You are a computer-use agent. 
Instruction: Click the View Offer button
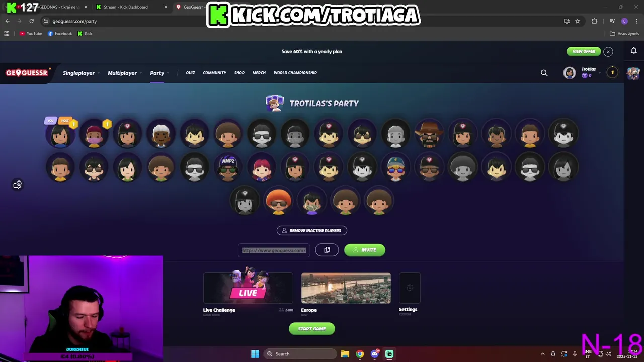coord(584,51)
